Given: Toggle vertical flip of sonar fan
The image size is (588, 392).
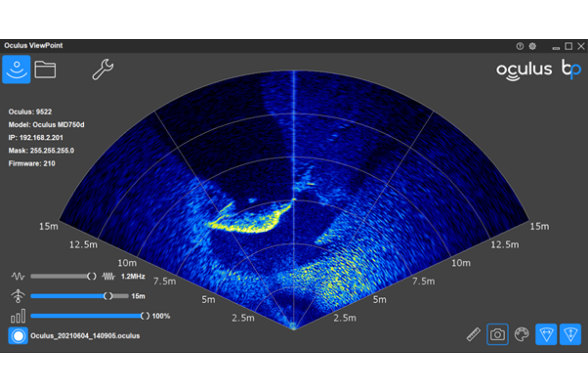Looking at the screenshot, I should [570, 335].
